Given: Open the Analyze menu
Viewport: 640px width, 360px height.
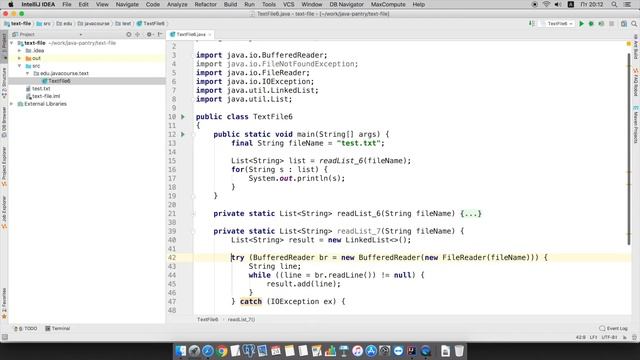Looking at the screenshot, I should click(x=177, y=4).
